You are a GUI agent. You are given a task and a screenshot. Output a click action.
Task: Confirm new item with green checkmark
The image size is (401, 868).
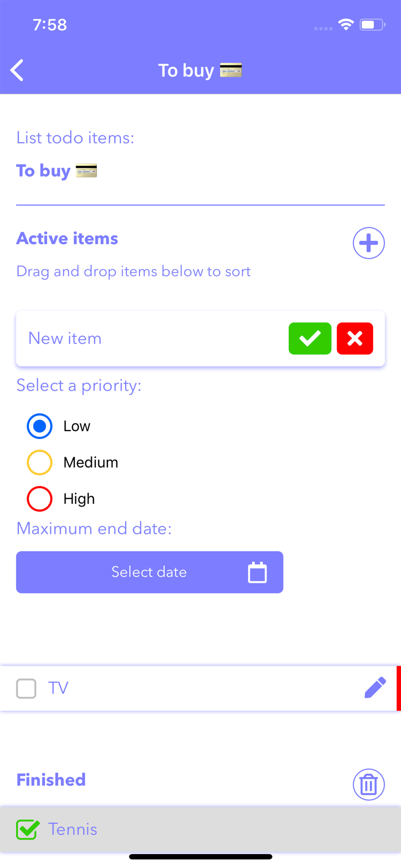click(x=310, y=339)
